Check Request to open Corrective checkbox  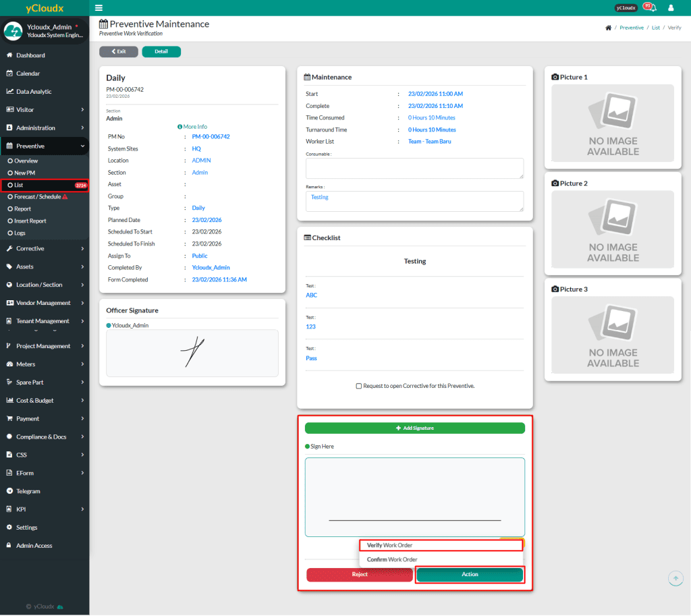coord(359,386)
